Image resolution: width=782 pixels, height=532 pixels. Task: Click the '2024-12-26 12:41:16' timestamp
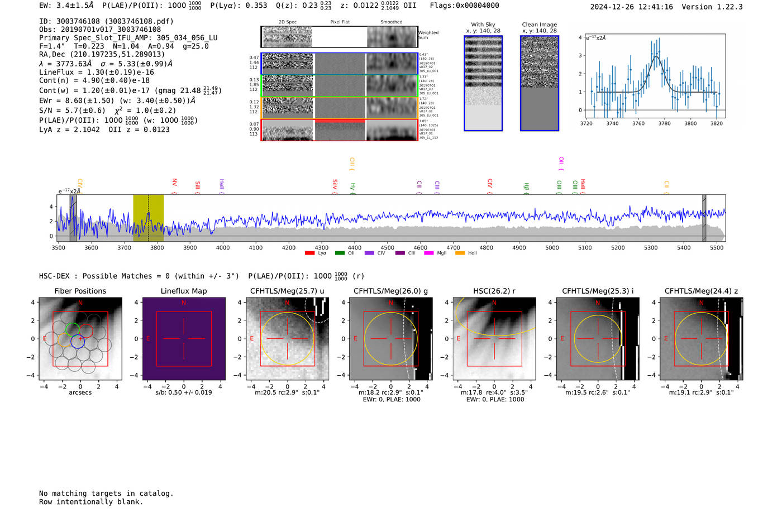pyautogui.click(x=632, y=7)
